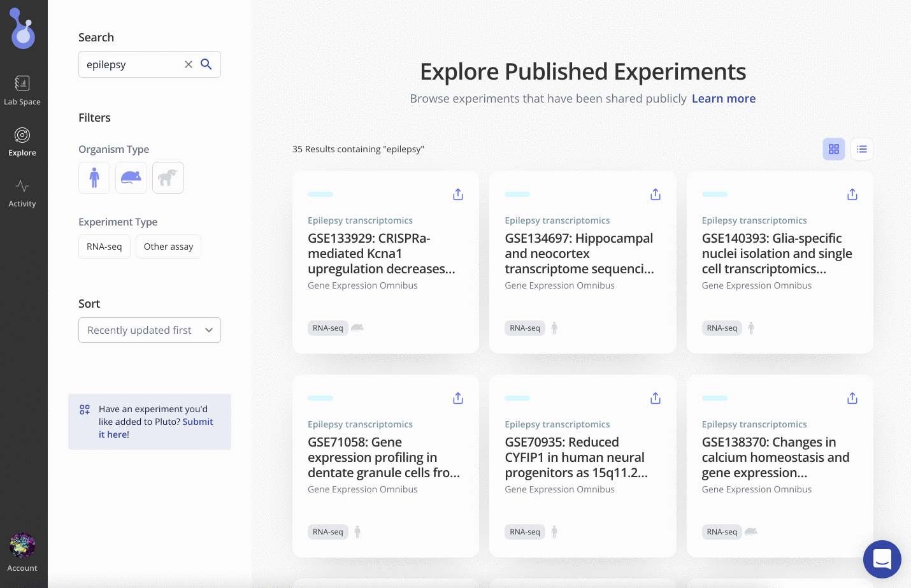
Task: Switch to grid view layout
Action: 833,149
